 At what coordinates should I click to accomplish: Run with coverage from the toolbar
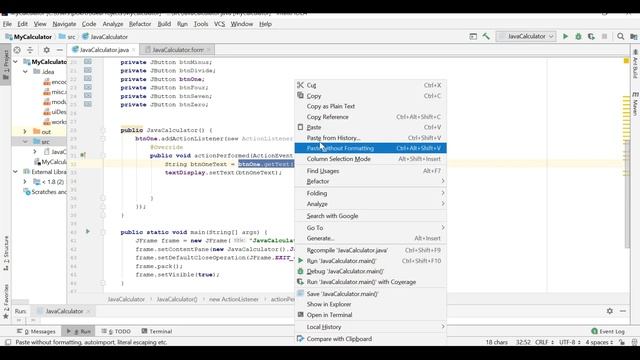pos(591,36)
